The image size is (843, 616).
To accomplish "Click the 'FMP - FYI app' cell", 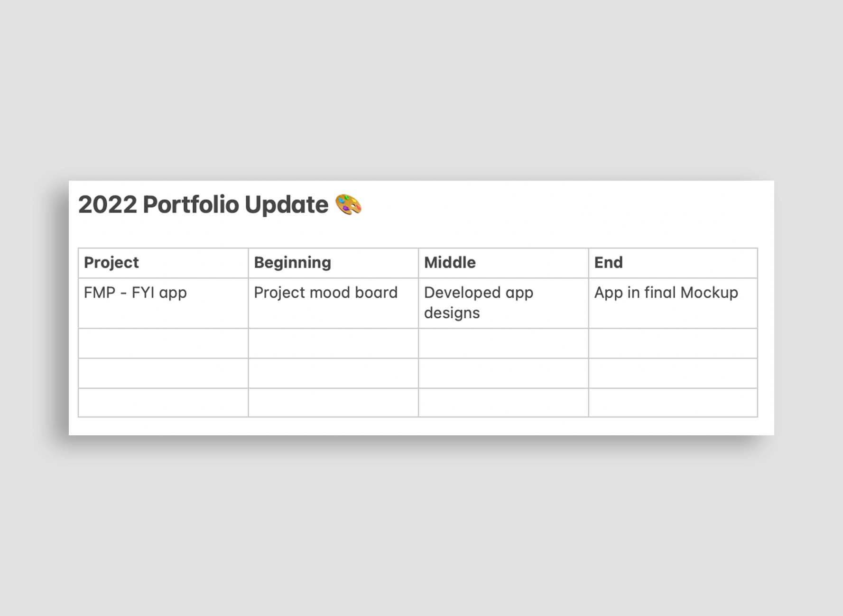I will coord(163,303).
